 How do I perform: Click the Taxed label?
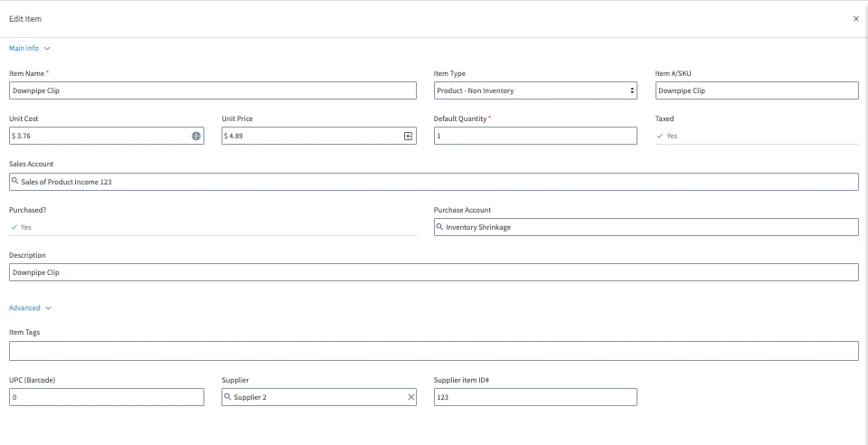point(665,118)
